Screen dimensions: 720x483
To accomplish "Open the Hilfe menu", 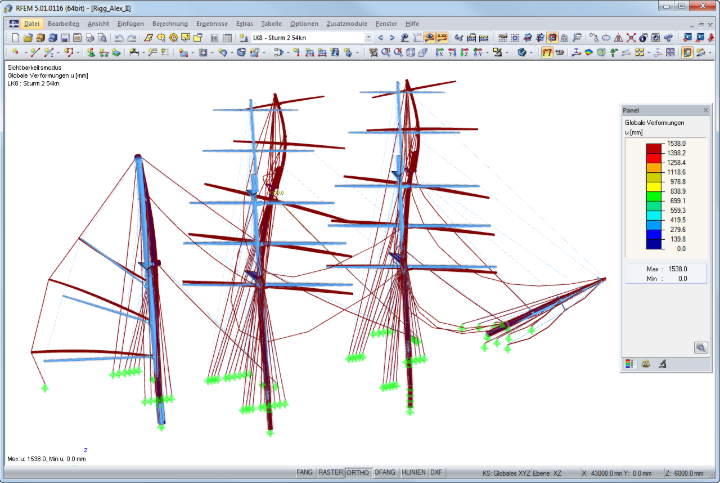I will click(412, 23).
